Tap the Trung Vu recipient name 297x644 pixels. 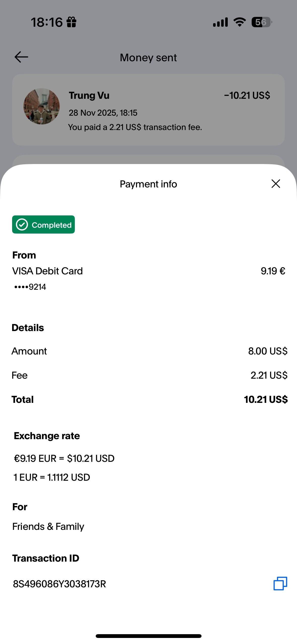pyautogui.click(x=89, y=95)
